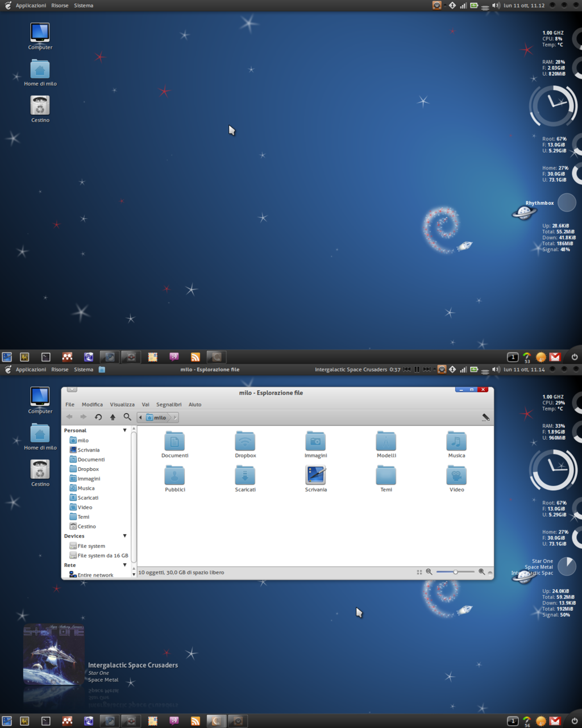Open the Segnalibri menu
Viewport: 582px width, 728px height.
pyautogui.click(x=168, y=404)
